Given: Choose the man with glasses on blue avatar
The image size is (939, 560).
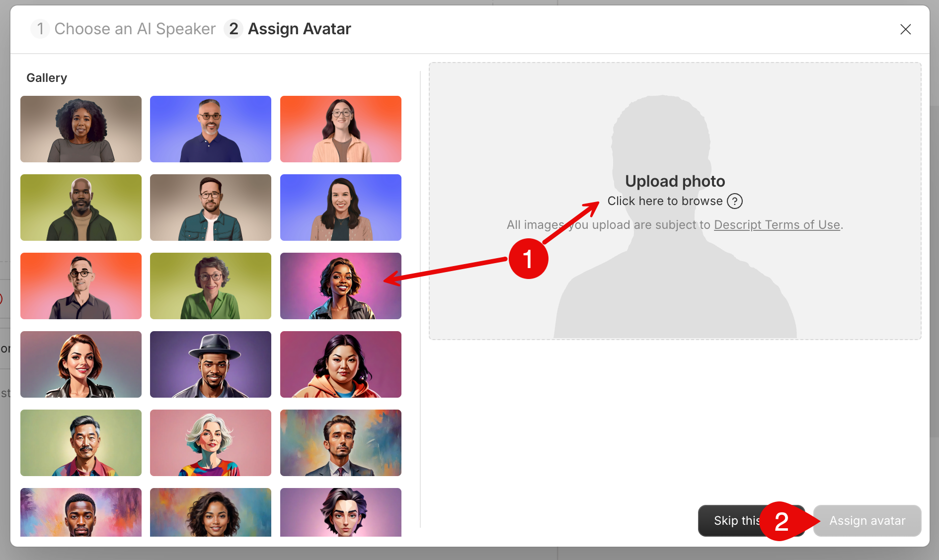Looking at the screenshot, I should pos(211,129).
